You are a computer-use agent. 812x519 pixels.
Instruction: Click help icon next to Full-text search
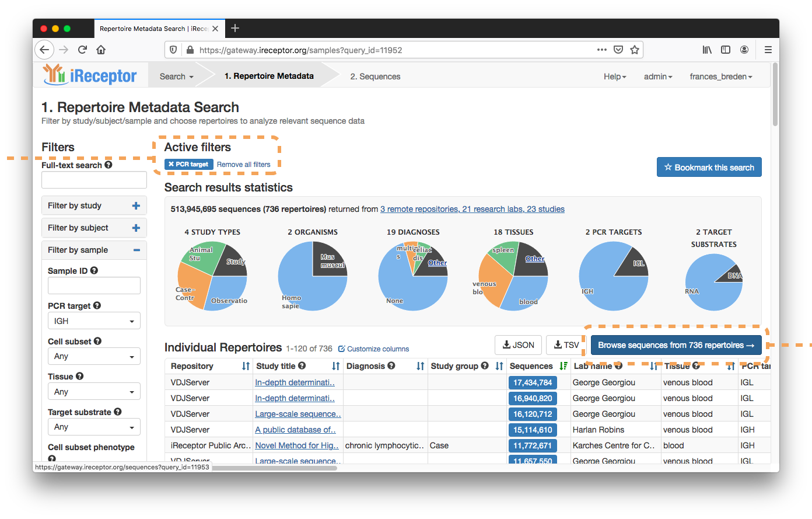click(108, 165)
